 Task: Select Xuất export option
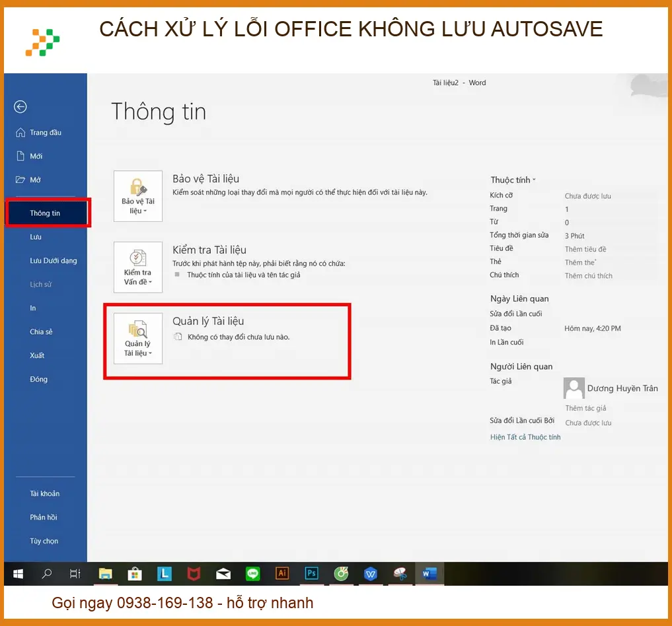[37, 355]
